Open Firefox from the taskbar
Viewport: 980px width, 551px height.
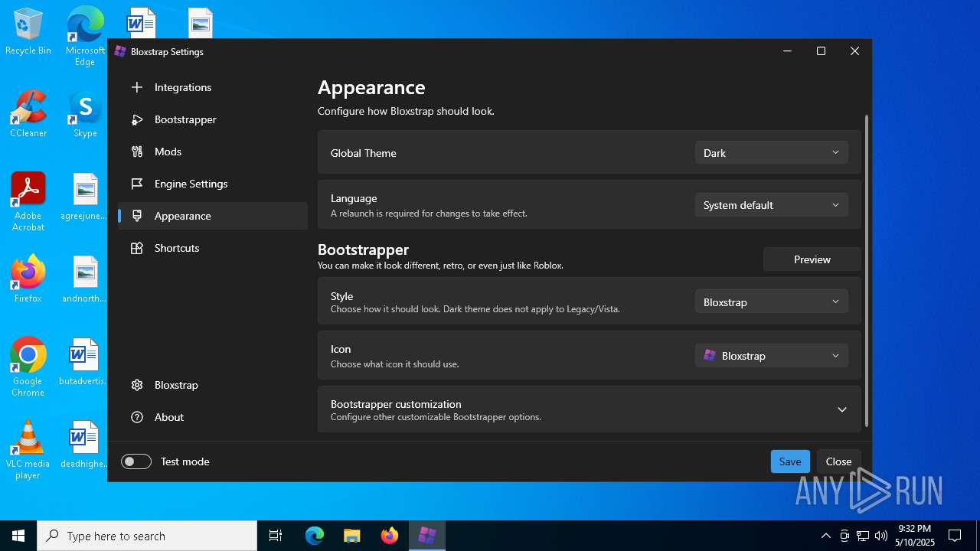(389, 536)
